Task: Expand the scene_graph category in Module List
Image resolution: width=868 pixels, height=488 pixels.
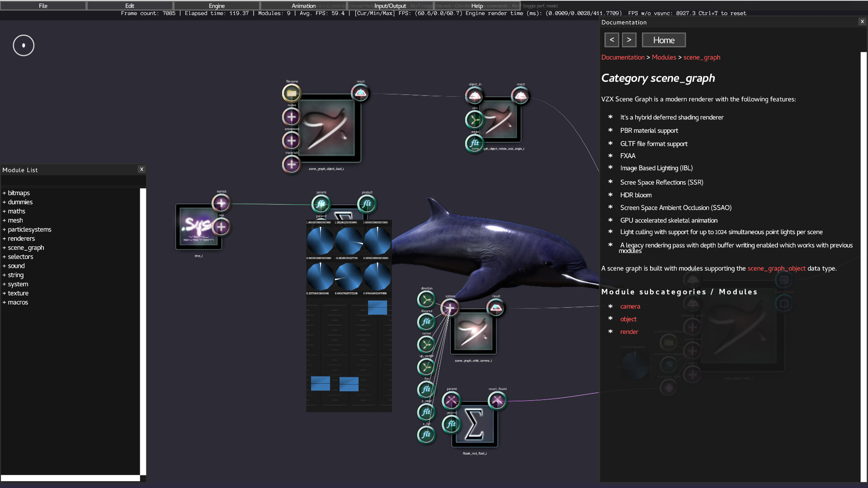Action: pos(26,247)
